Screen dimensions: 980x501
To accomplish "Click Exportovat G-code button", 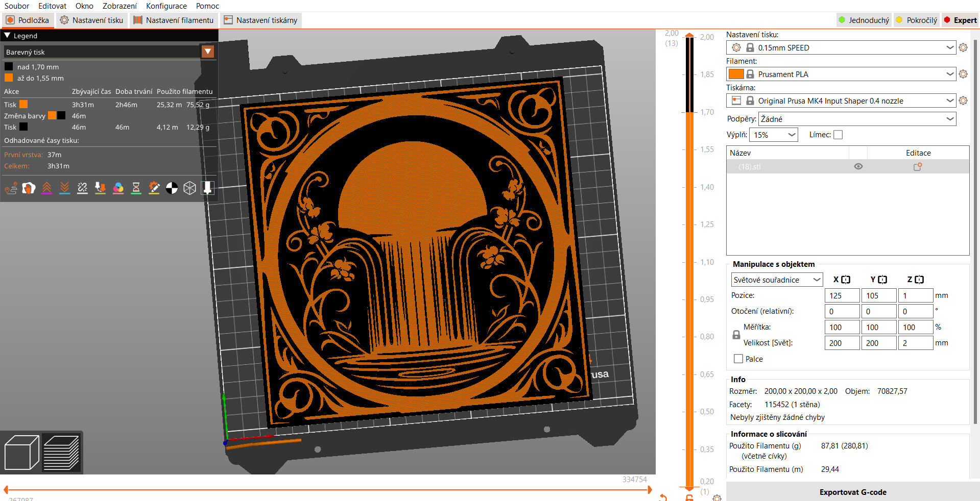I will [853, 492].
